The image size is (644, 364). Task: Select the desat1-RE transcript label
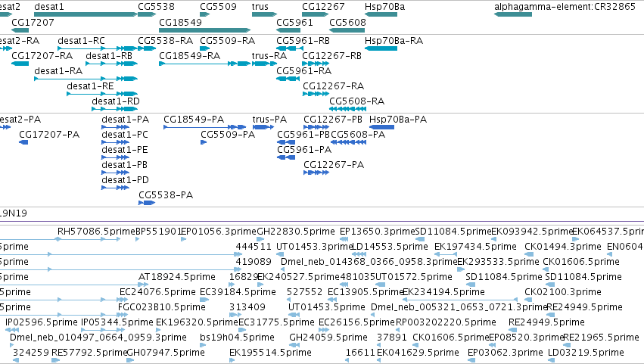[x=90, y=86]
